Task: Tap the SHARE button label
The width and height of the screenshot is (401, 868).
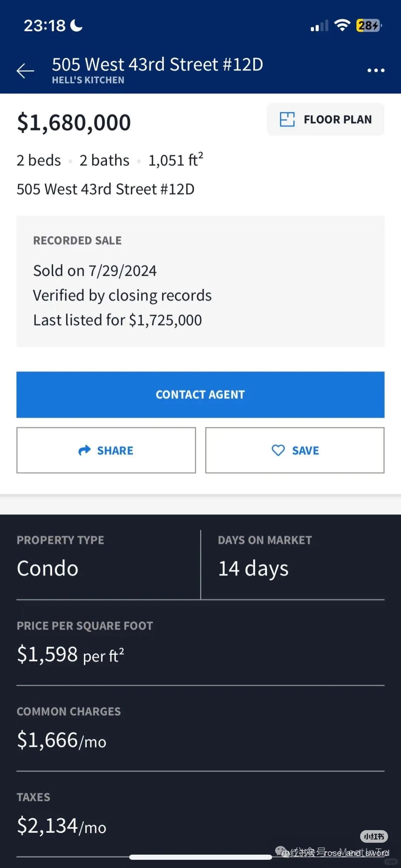Action: (x=115, y=451)
